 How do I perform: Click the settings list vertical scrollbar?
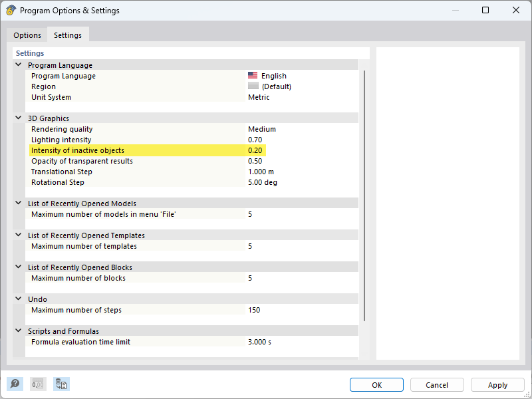click(x=364, y=199)
